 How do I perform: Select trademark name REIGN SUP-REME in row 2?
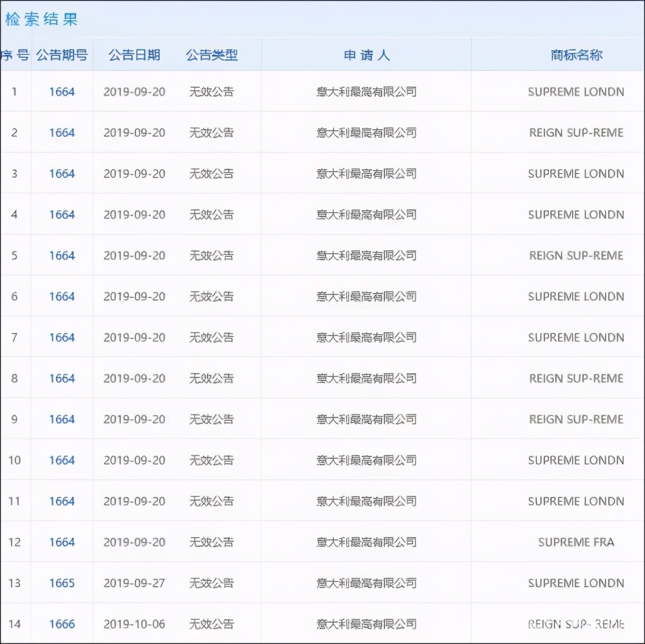point(576,132)
